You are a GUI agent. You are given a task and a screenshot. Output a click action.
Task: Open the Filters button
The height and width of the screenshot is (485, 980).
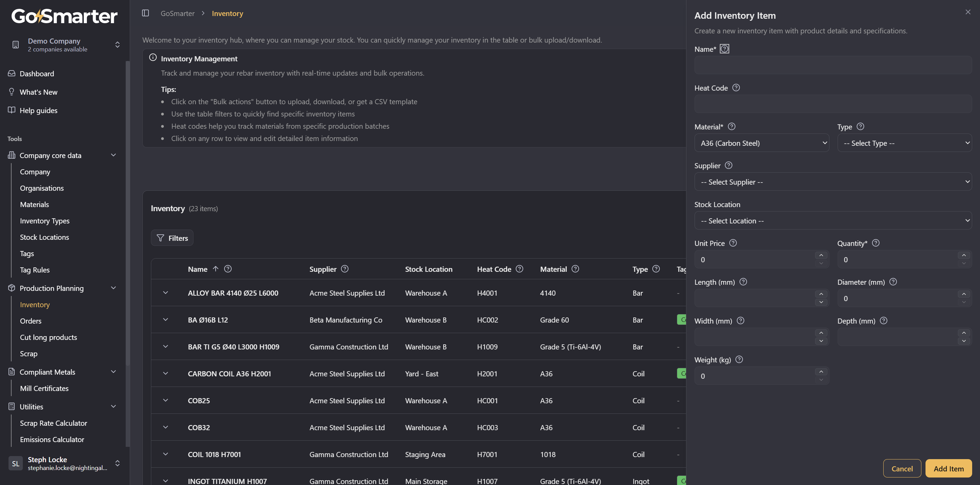click(x=172, y=238)
